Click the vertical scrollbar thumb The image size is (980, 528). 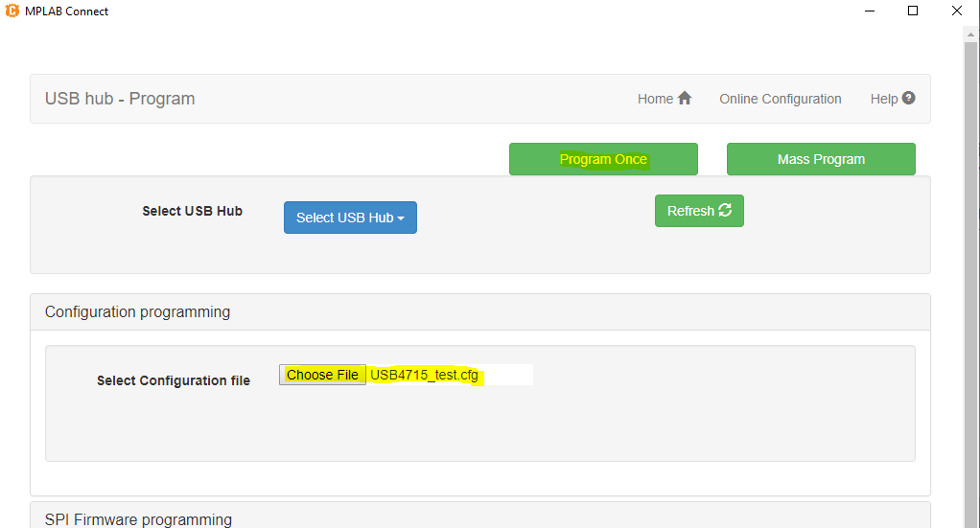pyautogui.click(x=970, y=281)
